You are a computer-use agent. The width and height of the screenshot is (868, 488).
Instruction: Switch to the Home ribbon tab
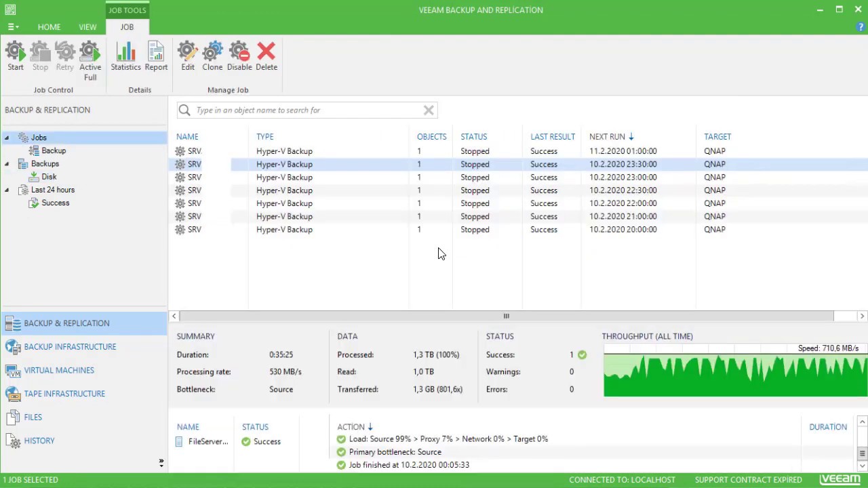pyautogui.click(x=49, y=27)
